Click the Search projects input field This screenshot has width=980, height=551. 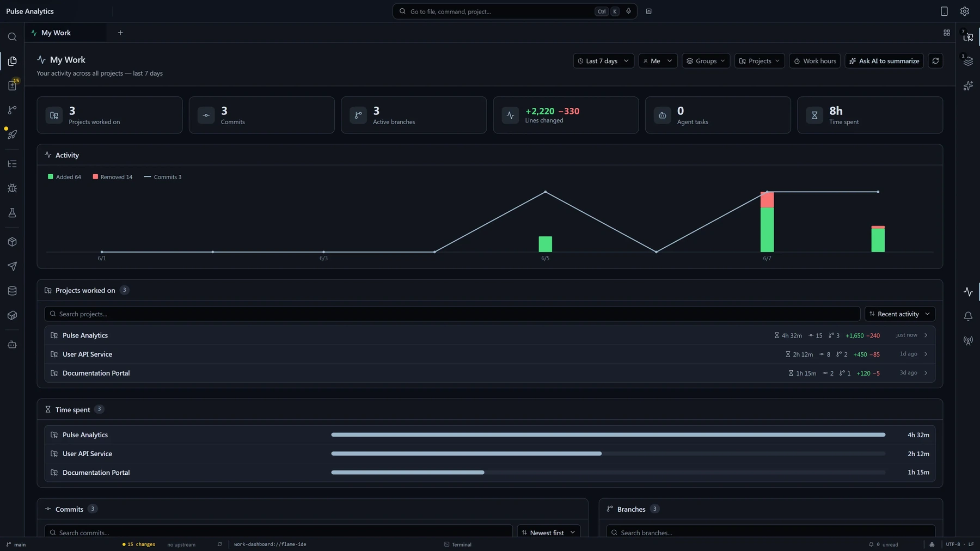pos(452,314)
